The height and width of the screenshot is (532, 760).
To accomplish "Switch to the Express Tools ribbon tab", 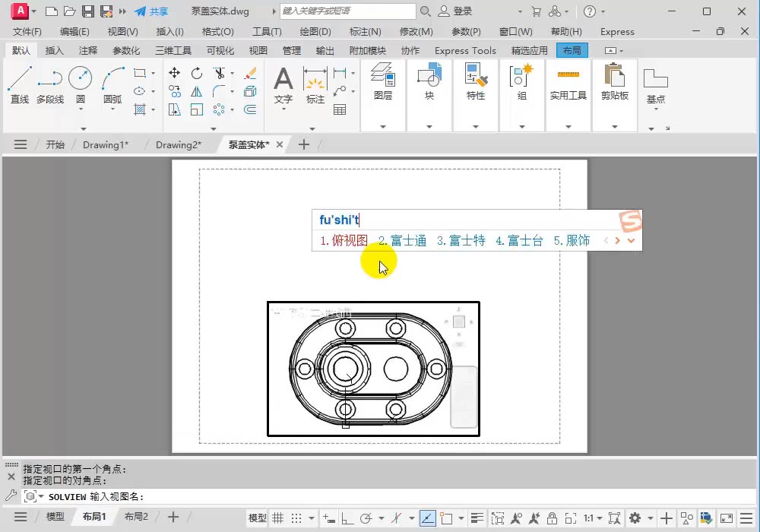I will 465,50.
